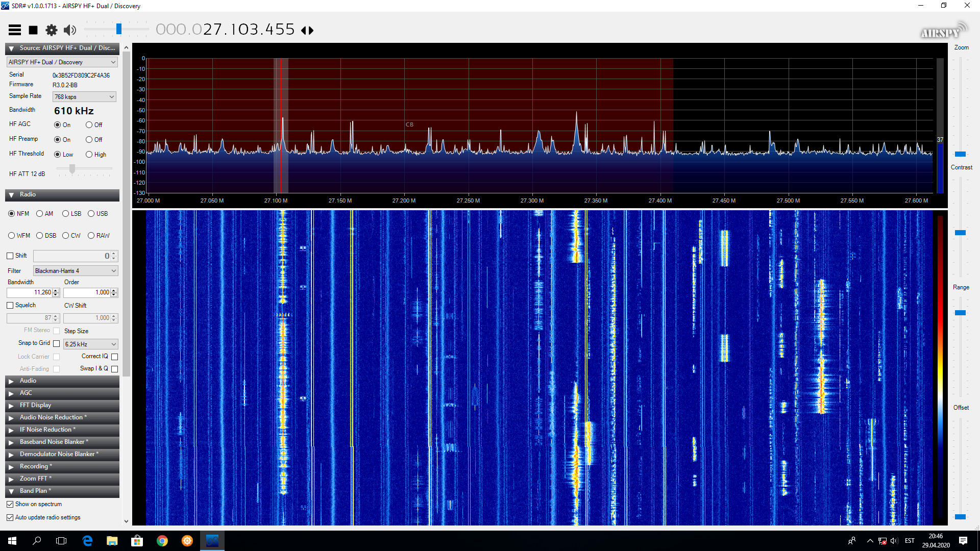Click the Shift value input field

click(x=71, y=256)
